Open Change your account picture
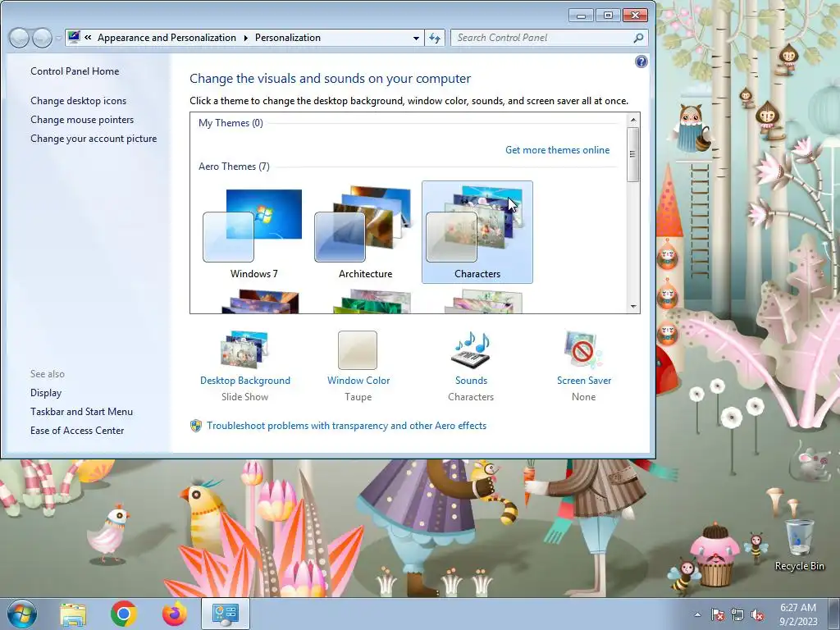The width and height of the screenshot is (840, 630). coord(94,138)
